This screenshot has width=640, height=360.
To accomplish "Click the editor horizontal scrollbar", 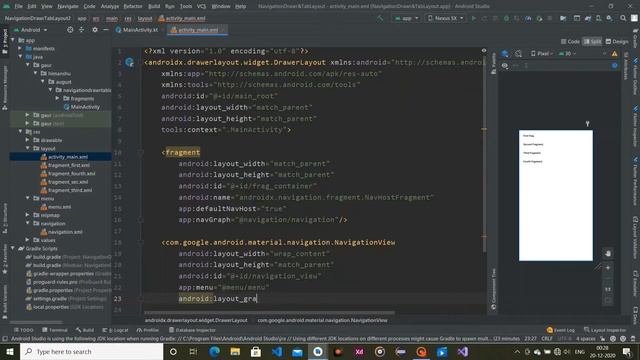I will click(269, 313).
